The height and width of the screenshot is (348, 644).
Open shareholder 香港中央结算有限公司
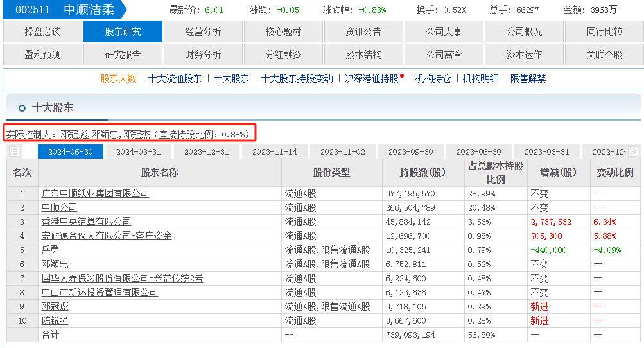point(86,222)
